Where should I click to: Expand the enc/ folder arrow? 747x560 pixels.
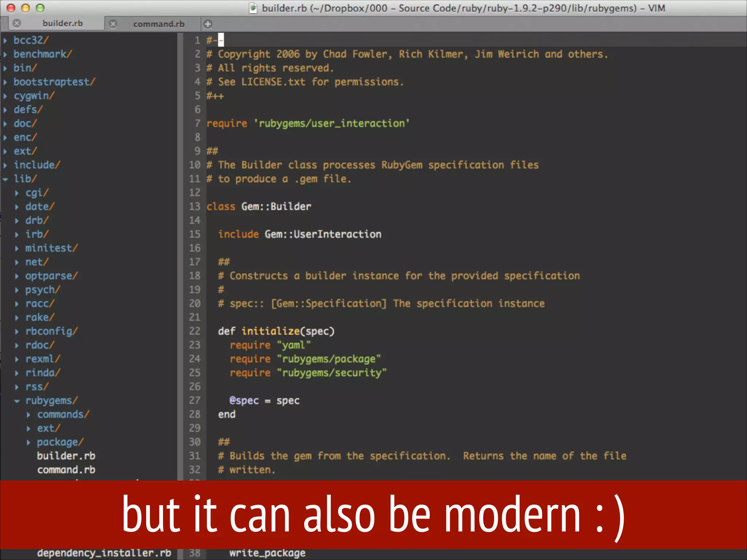pos(5,137)
